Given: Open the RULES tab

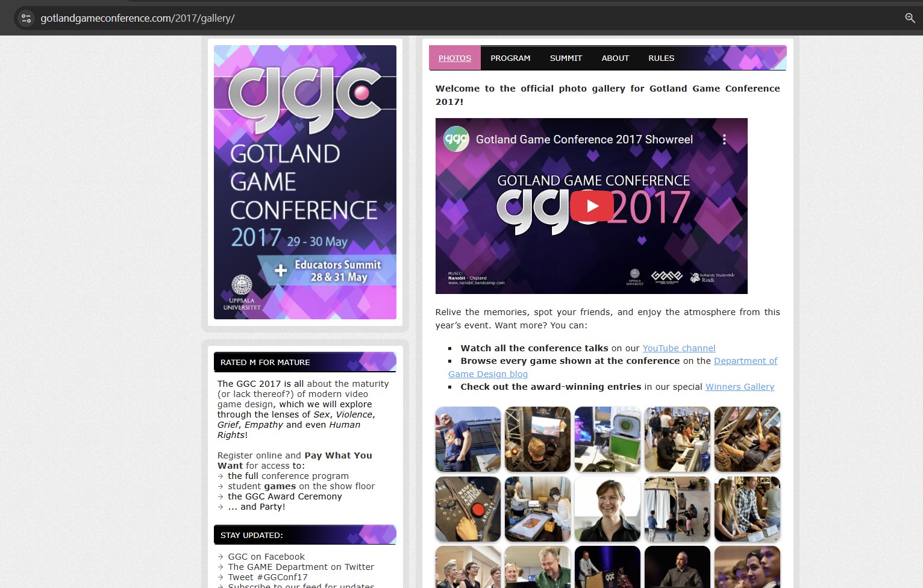Looking at the screenshot, I should point(661,58).
